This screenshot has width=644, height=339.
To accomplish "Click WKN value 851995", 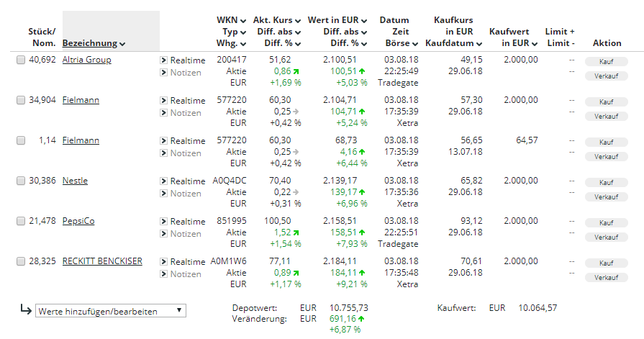I will [232, 221].
